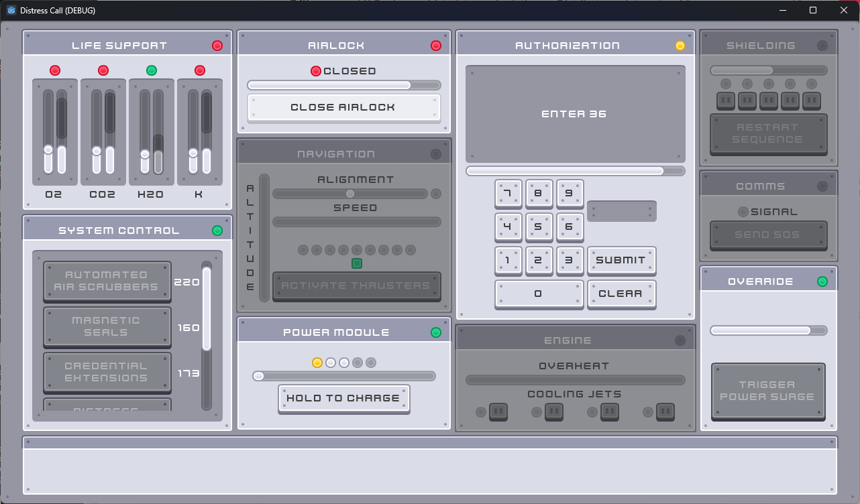This screenshot has height=504, width=860.
Task: Click the Navigation header indicator light
Action: (x=436, y=154)
